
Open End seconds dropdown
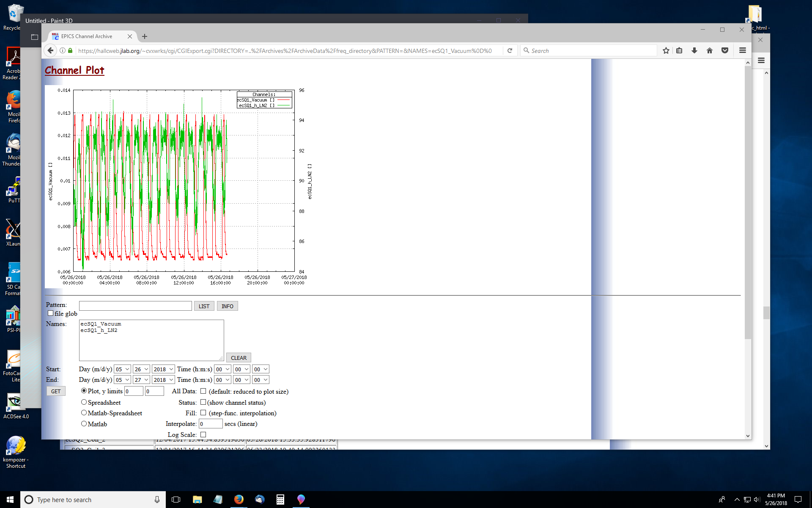261,380
